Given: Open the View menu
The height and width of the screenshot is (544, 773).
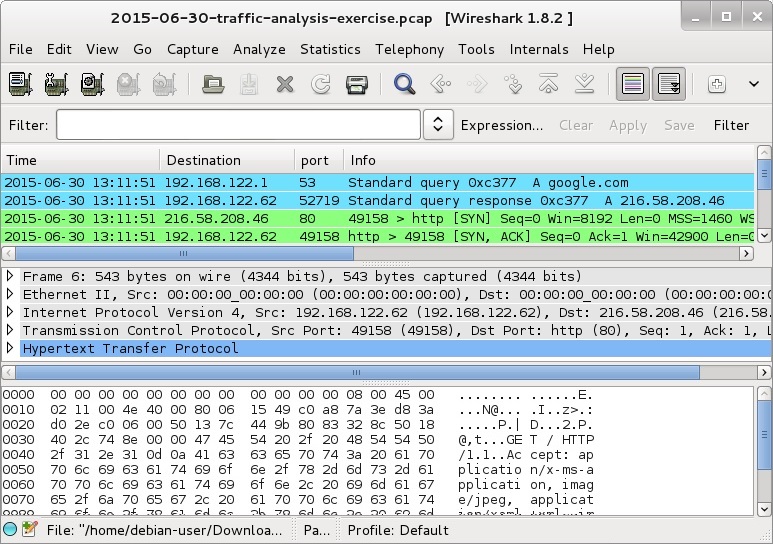Looking at the screenshot, I should [x=102, y=49].
